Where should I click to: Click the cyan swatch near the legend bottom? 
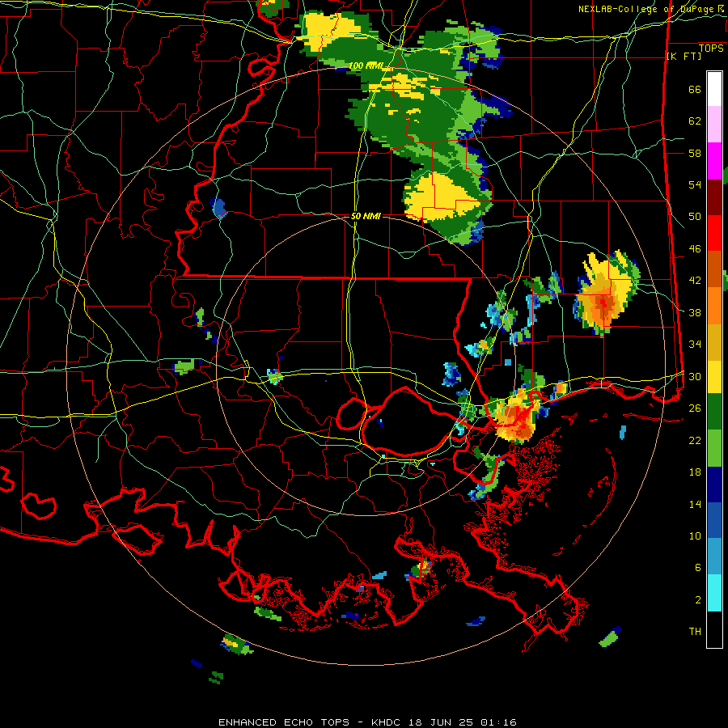point(714,594)
